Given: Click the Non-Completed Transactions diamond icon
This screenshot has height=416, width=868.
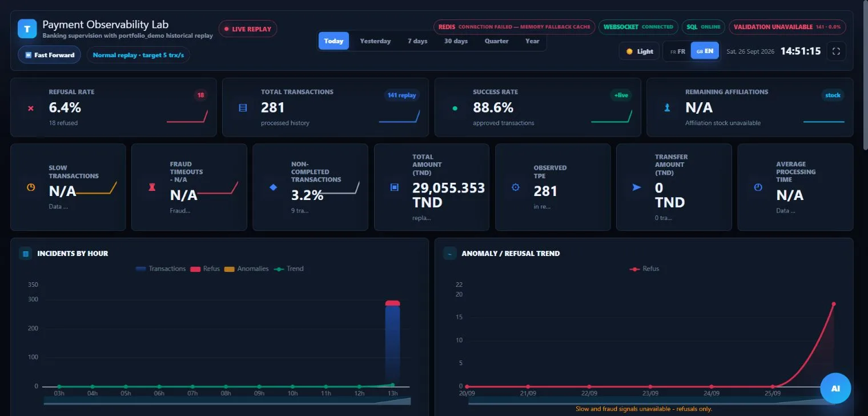Looking at the screenshot, I should tap(273, 187).
